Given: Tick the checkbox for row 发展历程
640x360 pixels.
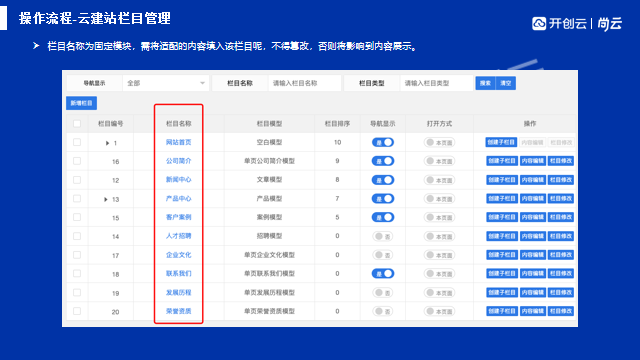Looking at the screenshot, I should [77, 292].
